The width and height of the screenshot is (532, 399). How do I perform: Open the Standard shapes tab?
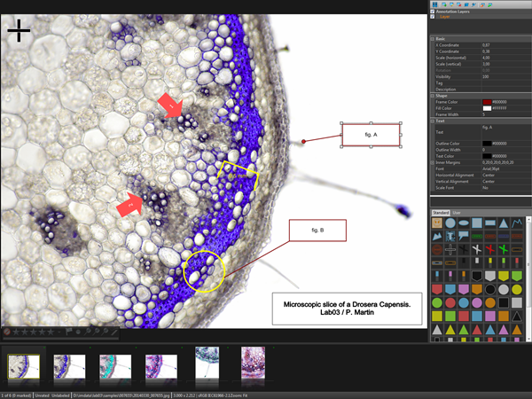coord(441,213)
